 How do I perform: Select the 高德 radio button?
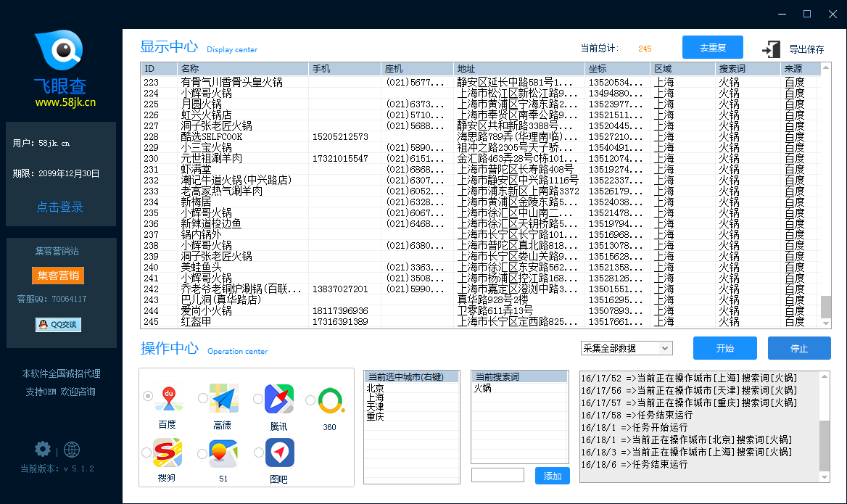click(x=203, y=398)
